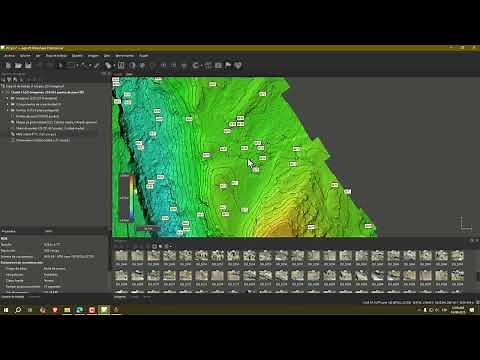Viewport: 480px width, 360px height.
Task: Expand the Componentes folder in workspace tree
Action: click(x=8, y=104)
